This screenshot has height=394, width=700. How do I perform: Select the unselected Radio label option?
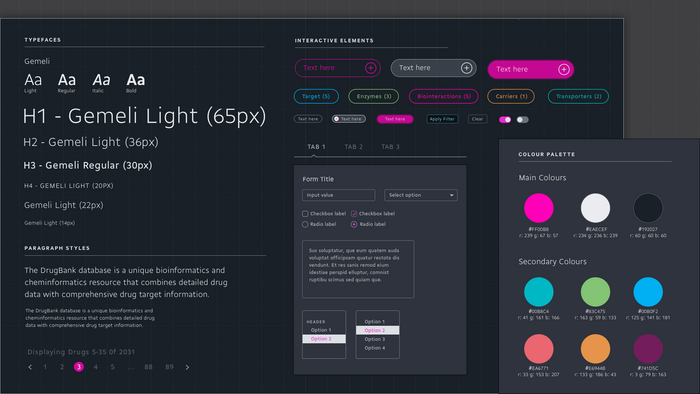pyautogui.click(x=305, y=224)
